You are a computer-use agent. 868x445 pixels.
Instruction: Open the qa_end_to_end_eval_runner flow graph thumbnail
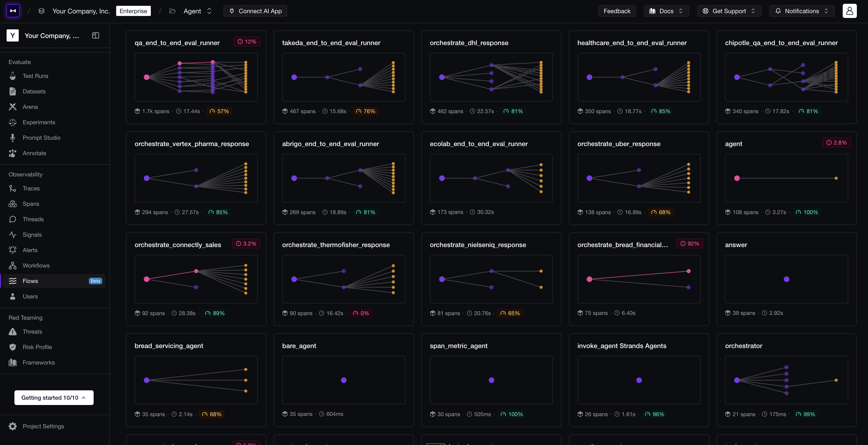tap(196, 77)
